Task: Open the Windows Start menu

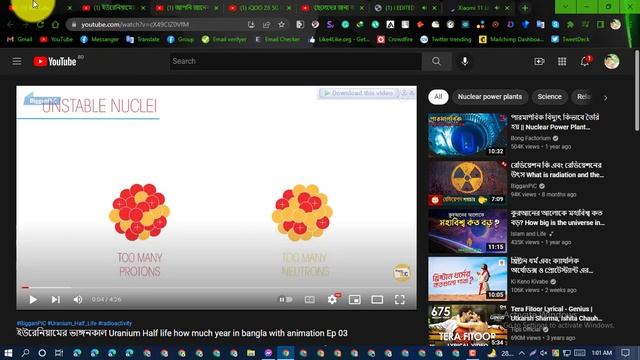Action: tap(8, 353)
